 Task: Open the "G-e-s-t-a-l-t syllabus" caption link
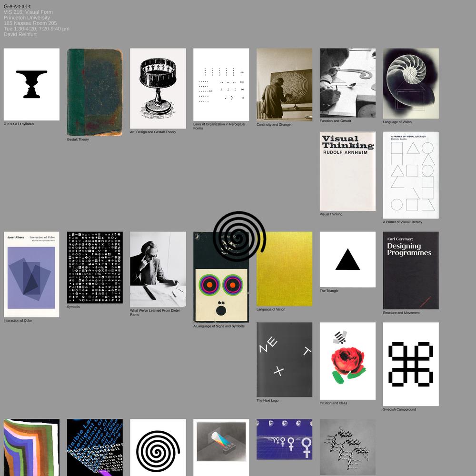[19, 124]
